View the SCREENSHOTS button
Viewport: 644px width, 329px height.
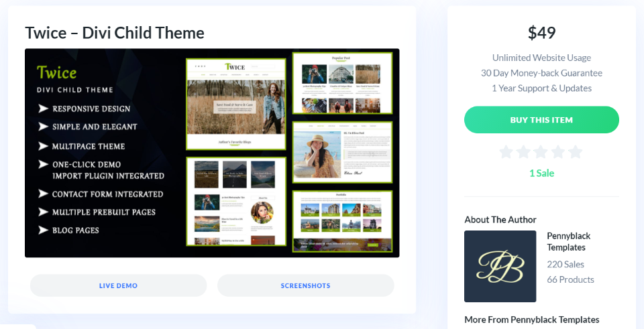point(306,285)
